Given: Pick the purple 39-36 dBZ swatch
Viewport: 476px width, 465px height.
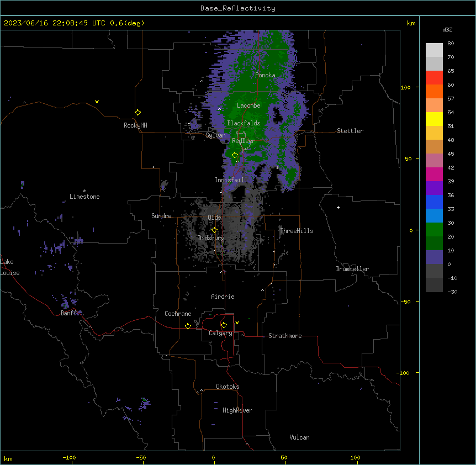Looking at the screenshot, I should pos(434,188).
